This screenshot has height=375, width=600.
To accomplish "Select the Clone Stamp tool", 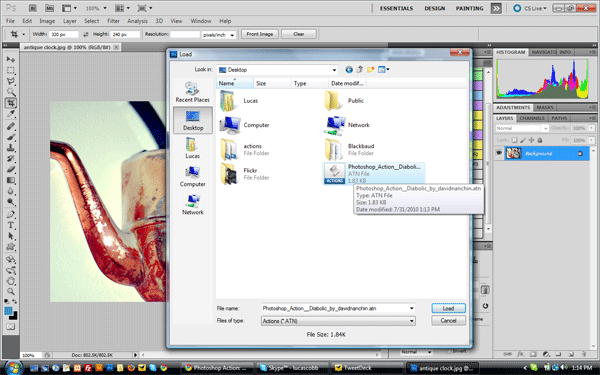I will pos(11,148).
